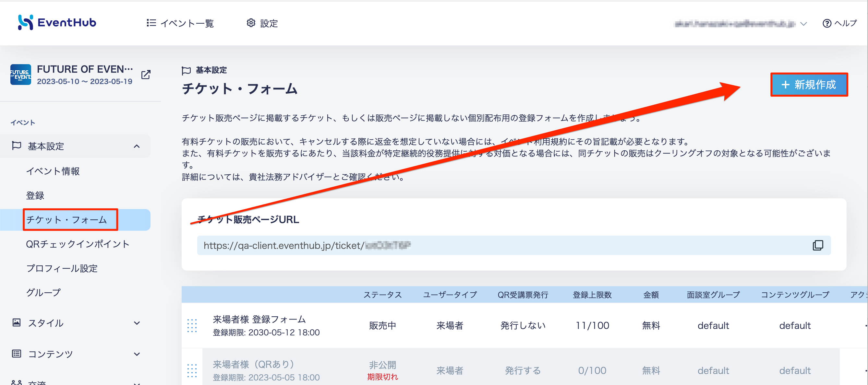
Task: Click the ステータス column header
Action: pyautogui.click(x=382, y=295)
